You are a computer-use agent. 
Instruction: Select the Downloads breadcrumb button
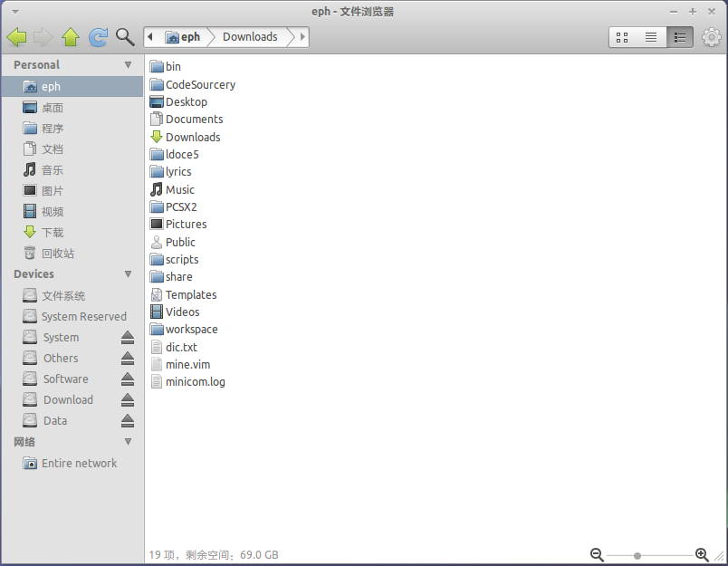(250, 37)
